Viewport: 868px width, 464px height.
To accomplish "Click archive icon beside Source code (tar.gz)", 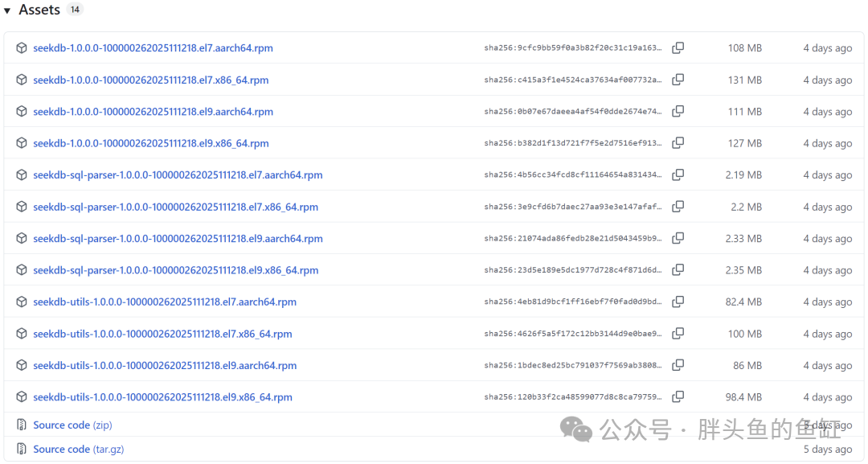I will coord(22,449).
